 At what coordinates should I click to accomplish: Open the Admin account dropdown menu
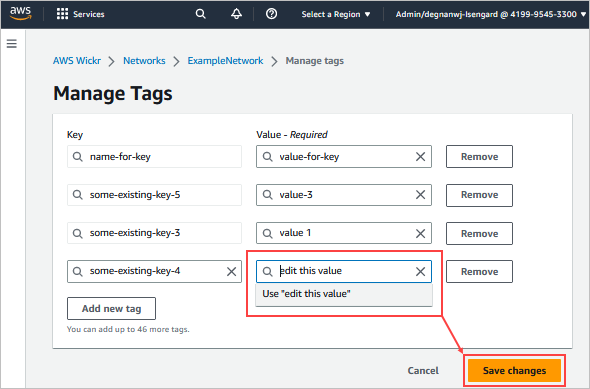[x=491, y=14]
